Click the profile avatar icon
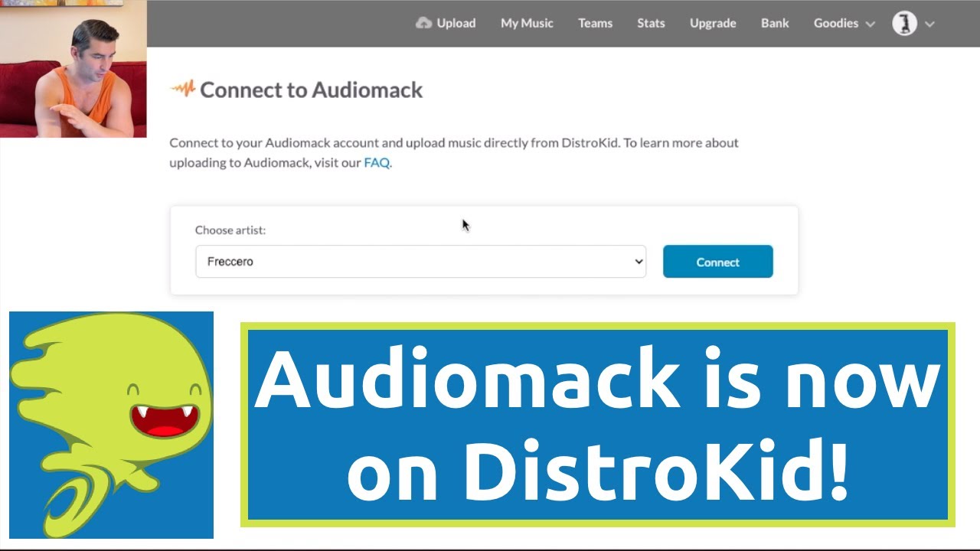This screenshot has height=551, width=980. point(905,23)
